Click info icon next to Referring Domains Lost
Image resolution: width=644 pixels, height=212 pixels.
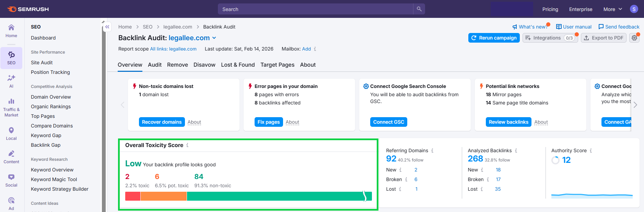coord(400,189)
